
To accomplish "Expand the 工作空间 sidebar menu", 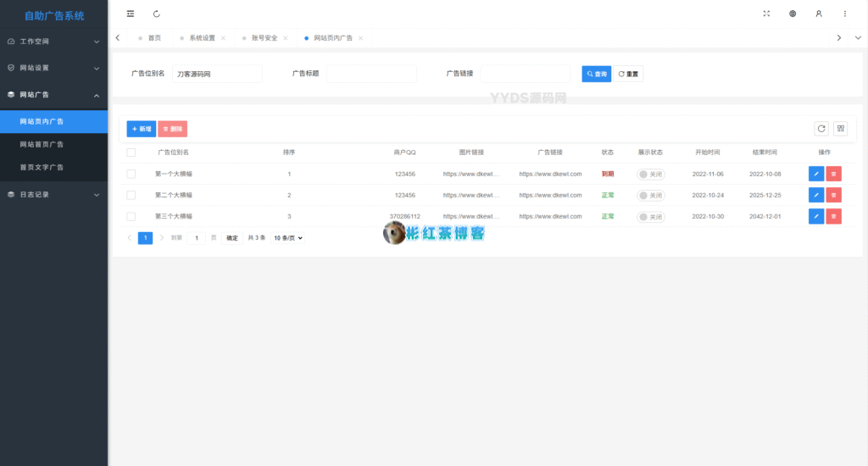I will pos(53,41).
